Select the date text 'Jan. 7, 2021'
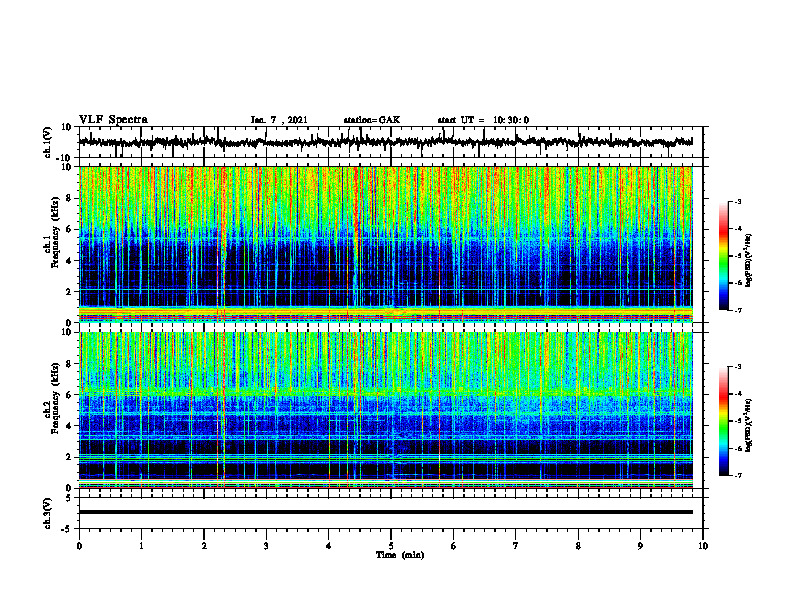The width and height of the screenshot is (792, 612). pos(279,120)
